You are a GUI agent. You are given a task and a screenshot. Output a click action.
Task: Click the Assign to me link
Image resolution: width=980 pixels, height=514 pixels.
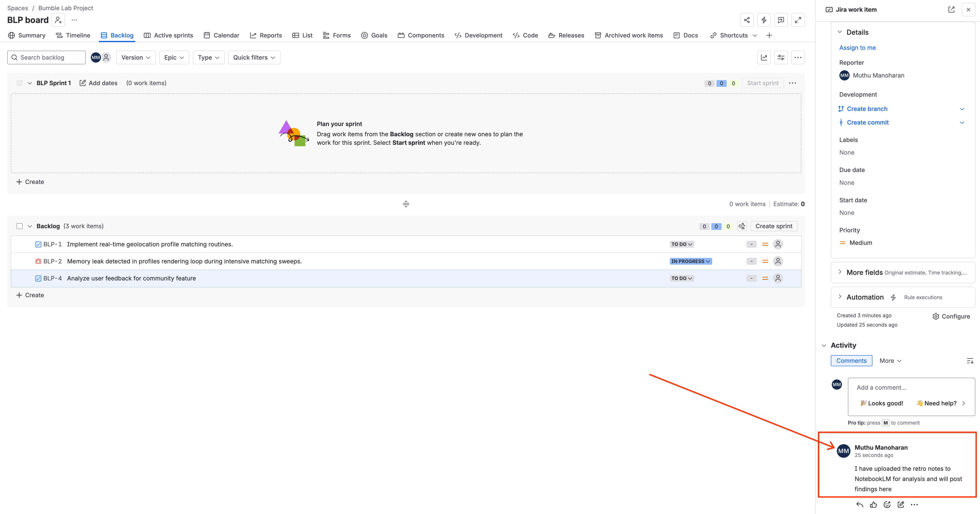click(857, 47)
